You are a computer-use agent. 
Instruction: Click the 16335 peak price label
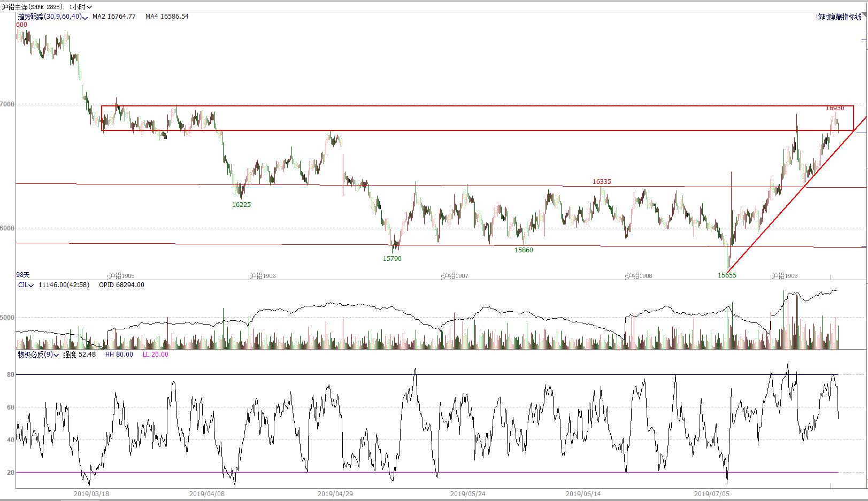[602, 182]
